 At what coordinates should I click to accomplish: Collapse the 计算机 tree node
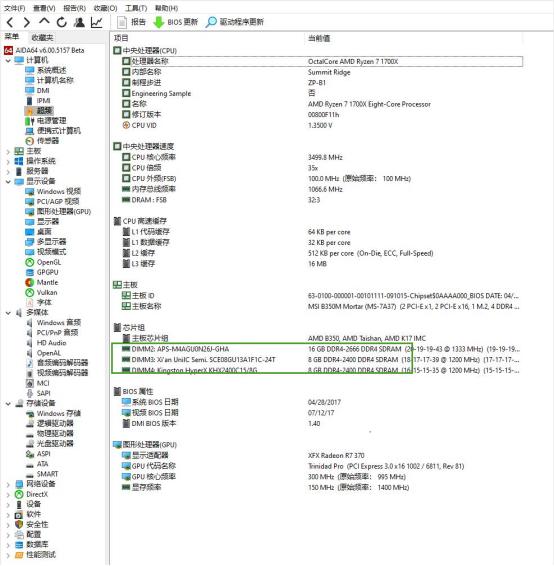coord(8,61)
